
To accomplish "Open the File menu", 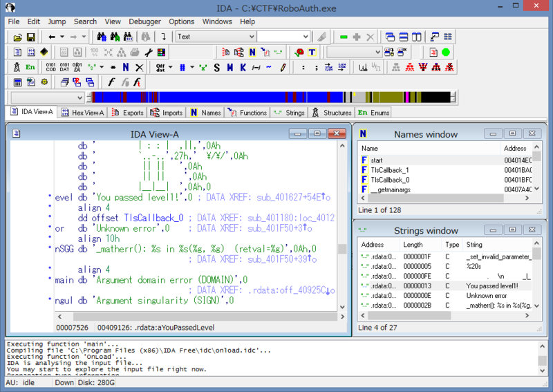I will (x=14, y=21).
